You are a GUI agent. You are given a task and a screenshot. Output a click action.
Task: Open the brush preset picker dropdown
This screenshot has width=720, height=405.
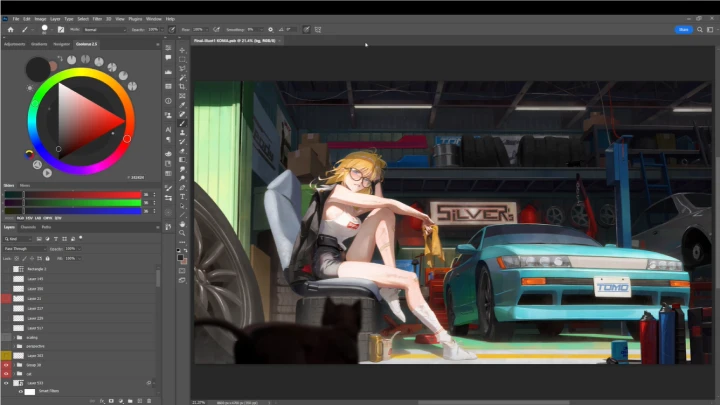click(x=52, y=30)
